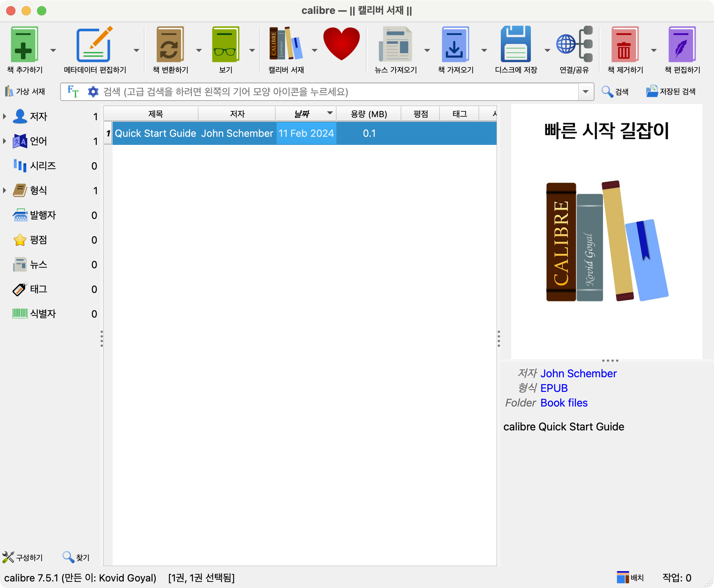Click the View (보기) glasses icon
This screenshot has width=714, height=588.
[x=226, y=44]
